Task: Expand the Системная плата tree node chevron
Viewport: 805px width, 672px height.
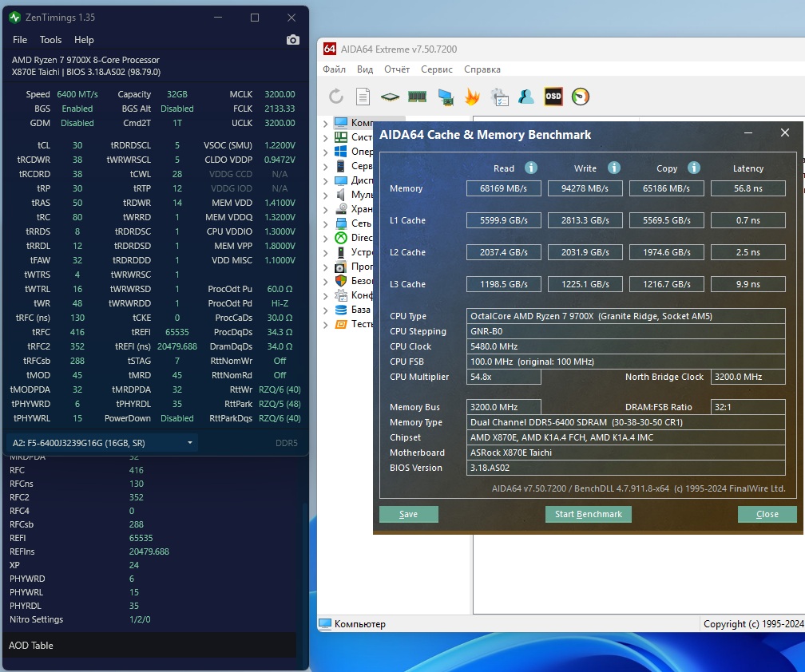Action: point(326,137)
